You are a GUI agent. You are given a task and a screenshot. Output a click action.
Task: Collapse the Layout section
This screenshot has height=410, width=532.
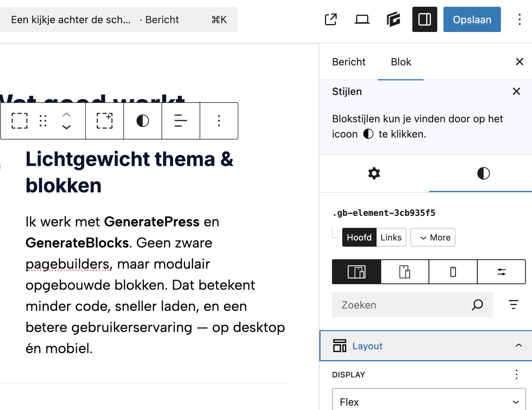pos(519,346)
